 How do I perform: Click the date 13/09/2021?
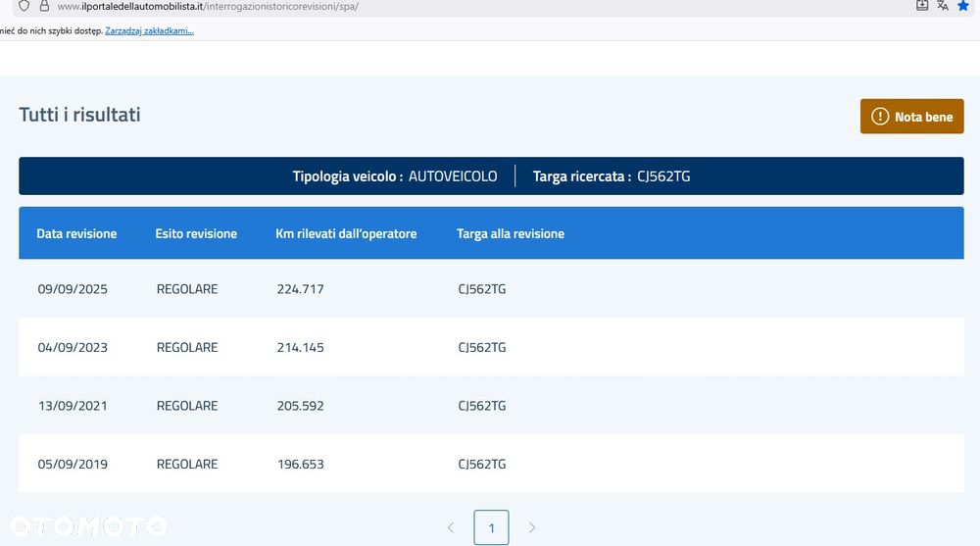coord(73,405)
